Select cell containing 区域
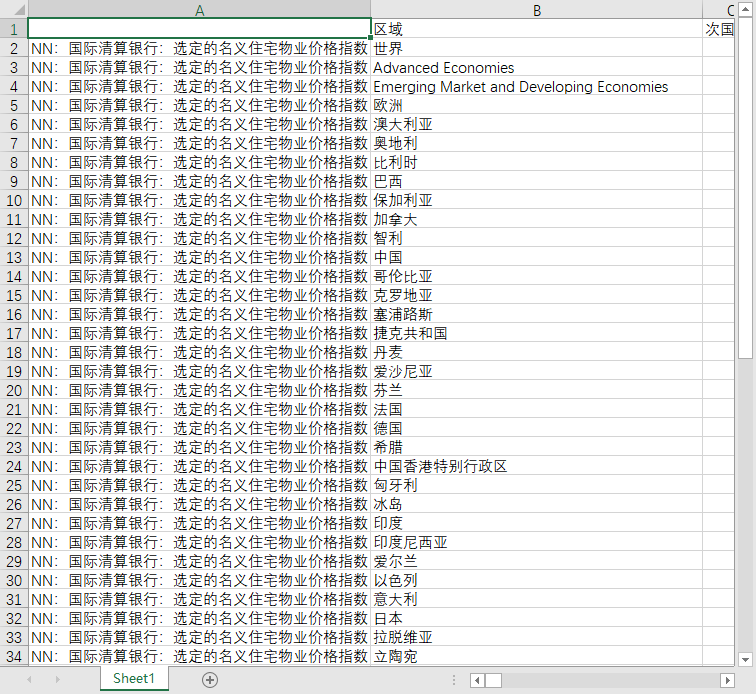The width and height of the screenshot is (756, 694). pos(537,28)
